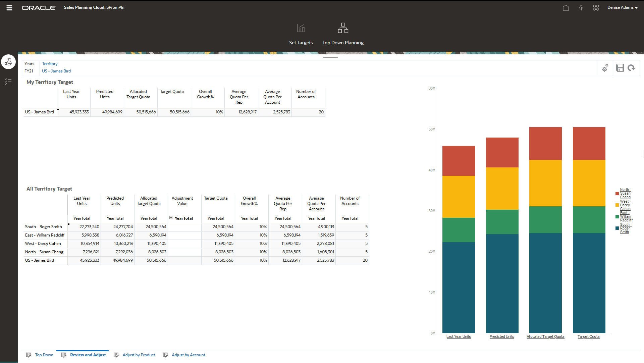Select the Territory member US - James Bird
Image resolution: width=644 pixels, height=363 pixels.
pyautogui.click(x=56, y=71)
